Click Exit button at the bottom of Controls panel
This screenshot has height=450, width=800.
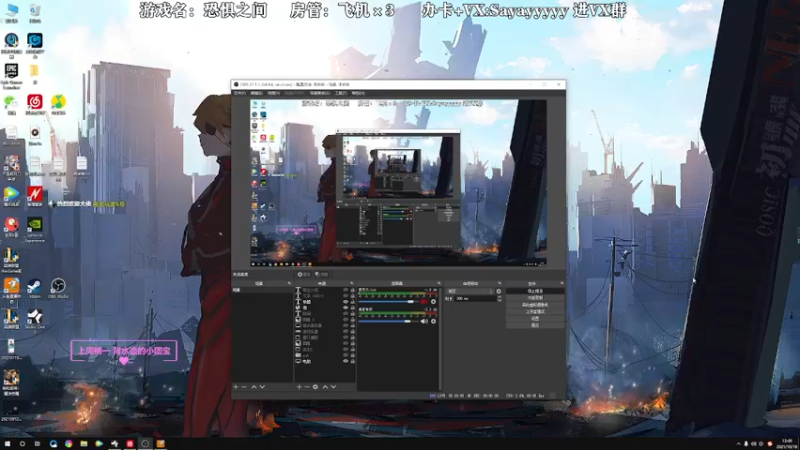click(x=535, y=326)
